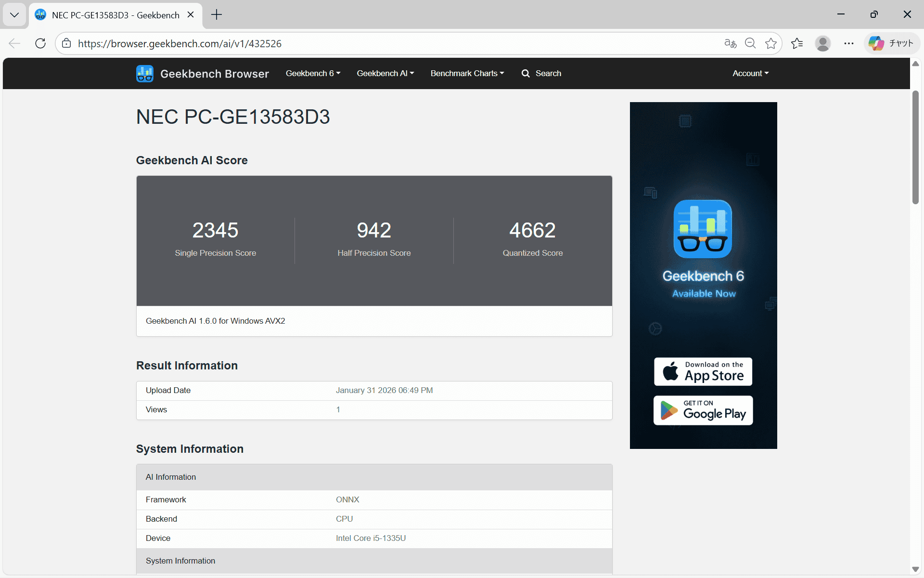Open Copilot チャット in the browser toolbar

891,43
